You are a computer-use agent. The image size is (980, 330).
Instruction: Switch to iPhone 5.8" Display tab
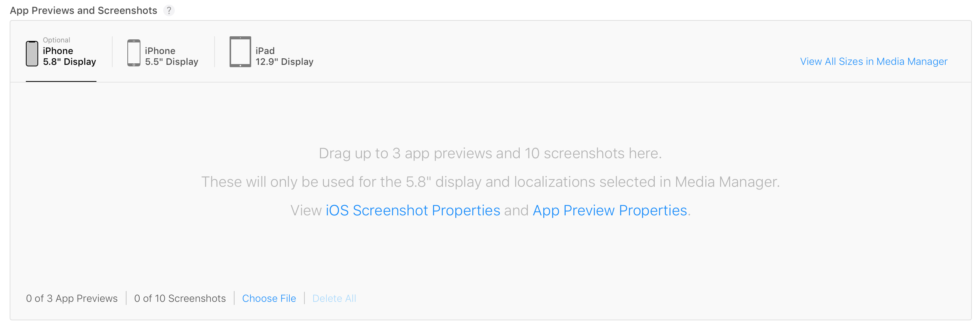click(61, 54)
